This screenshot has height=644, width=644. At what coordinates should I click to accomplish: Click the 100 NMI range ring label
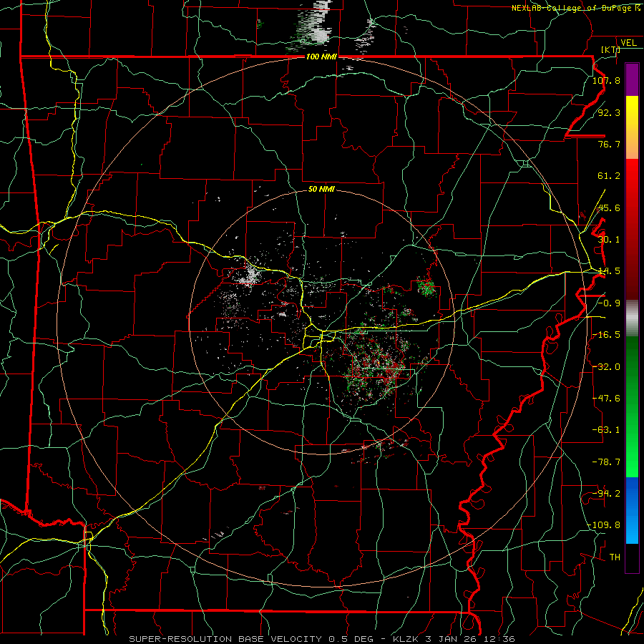point(321,57)
